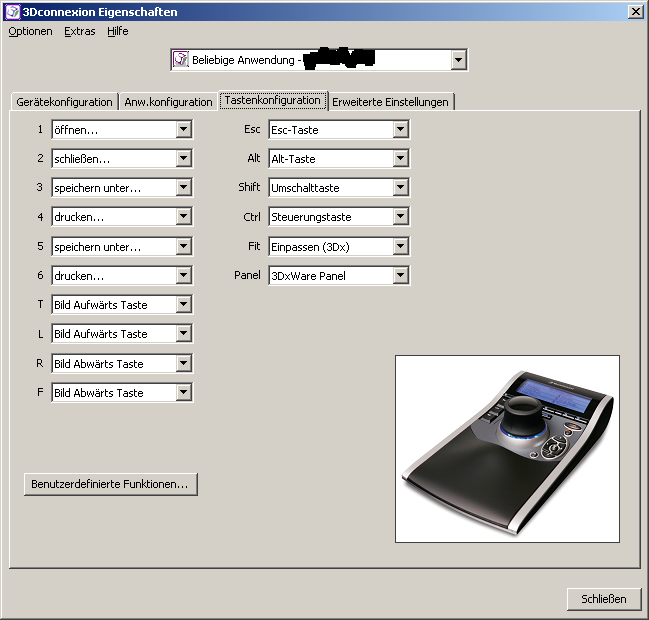Image resolution: width=649 pixels, height=620 pixels.
Task: Expand the Fit button assignment dropdown arrow
Action: coord(400,247)
